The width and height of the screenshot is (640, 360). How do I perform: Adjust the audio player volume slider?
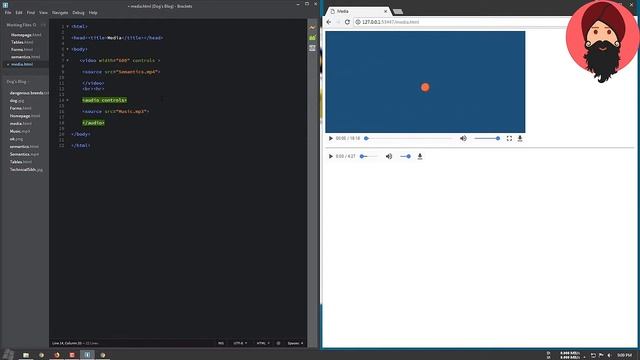(405, 156)
